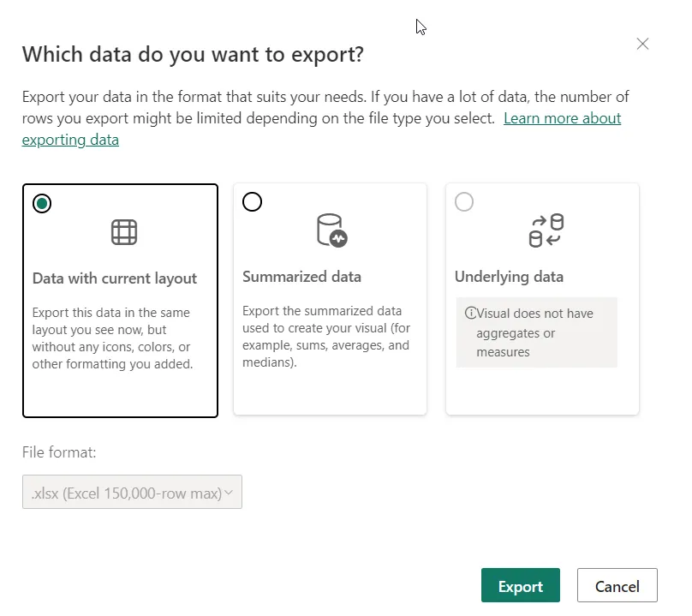The image size is (692, 616).
Task: Click the "Data with current layout" card heading
Action: [115, 278]
